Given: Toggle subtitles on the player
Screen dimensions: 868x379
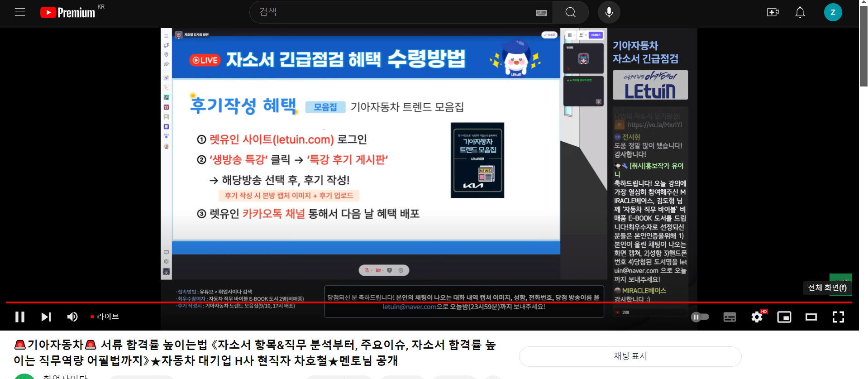Looking at the screenshot, I should [x=730, y=317].
